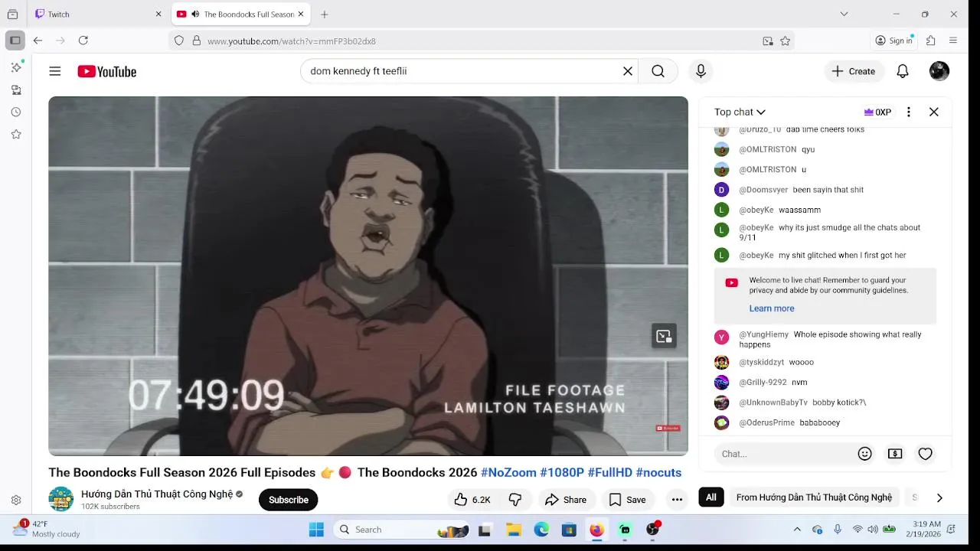The height and width of the screenshot is (551, 980).
Task: Open picture-in-picture from the address bar
Action: pyautogui.click(x=768, y=41)
